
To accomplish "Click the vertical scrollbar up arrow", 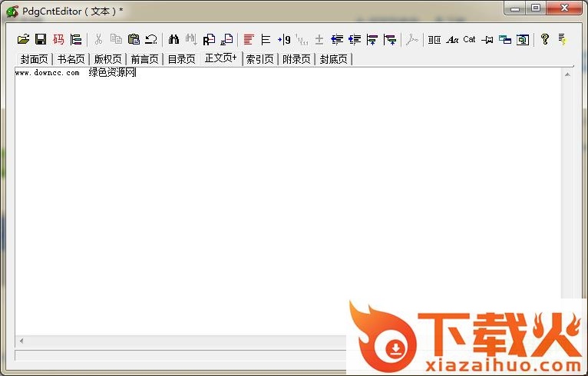I will point(567,74).
